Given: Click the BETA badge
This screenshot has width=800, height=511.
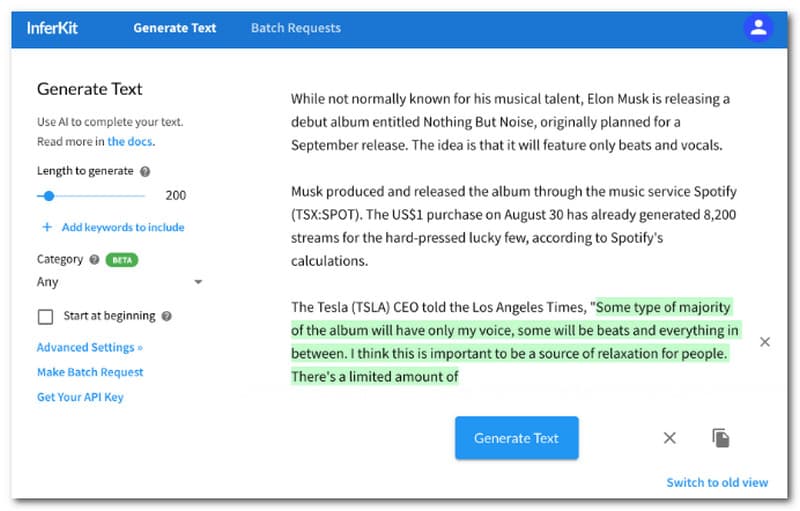Looking at the screenshot, I should pos(122,260).
